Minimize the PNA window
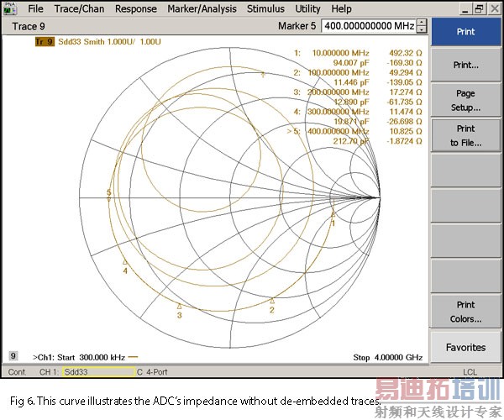The height and width of the screenshot is (420, 504). tap(465, 9)
